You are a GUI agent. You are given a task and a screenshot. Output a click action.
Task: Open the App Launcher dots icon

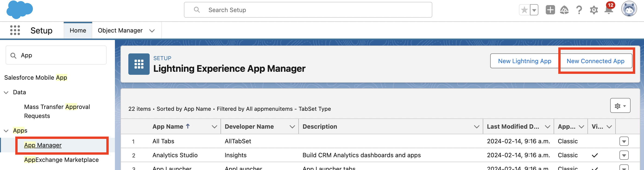click(15, 30)
